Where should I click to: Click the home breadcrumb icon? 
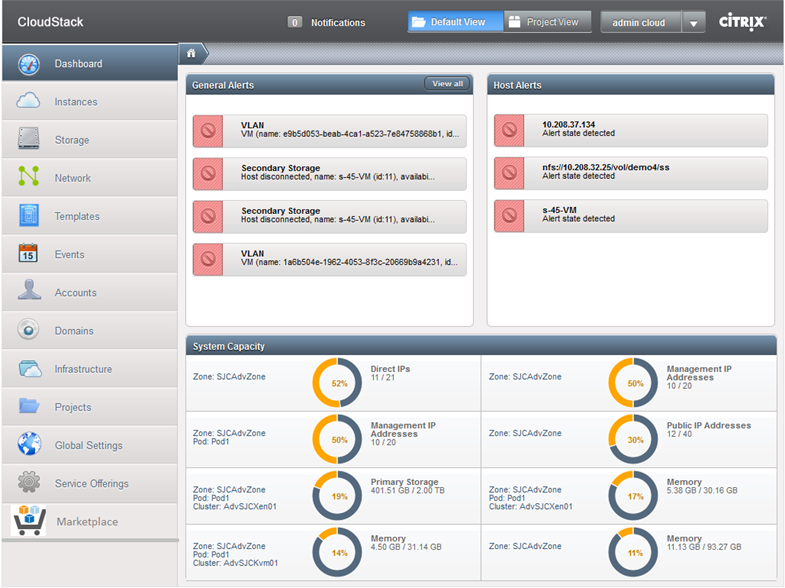tap(191, 54)
